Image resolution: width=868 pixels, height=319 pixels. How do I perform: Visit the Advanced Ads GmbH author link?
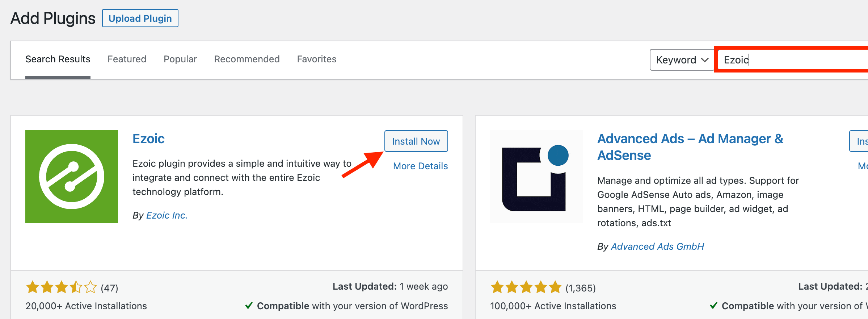[x=657, y=246]
